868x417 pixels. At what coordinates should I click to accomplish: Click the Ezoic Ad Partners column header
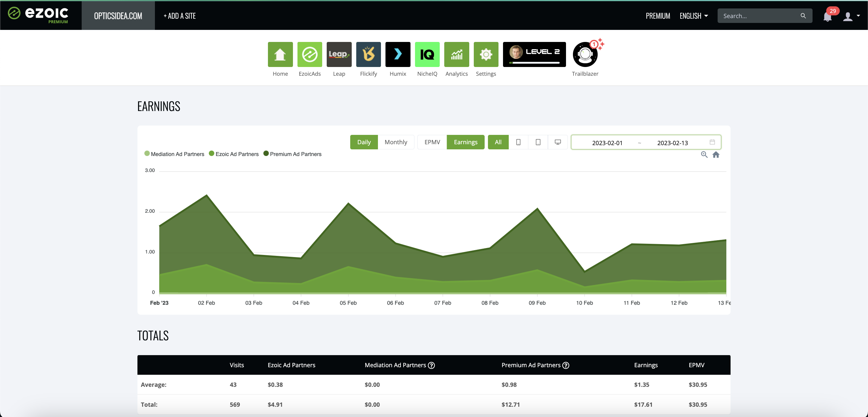click(291, 365)
